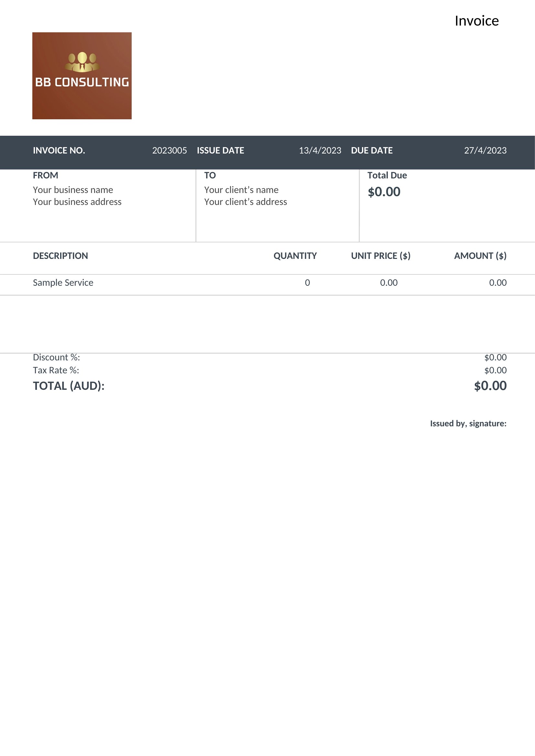535x756 pixels.
Task: Click the TOTAL (AUD) final amount
Action: point(490,386)
